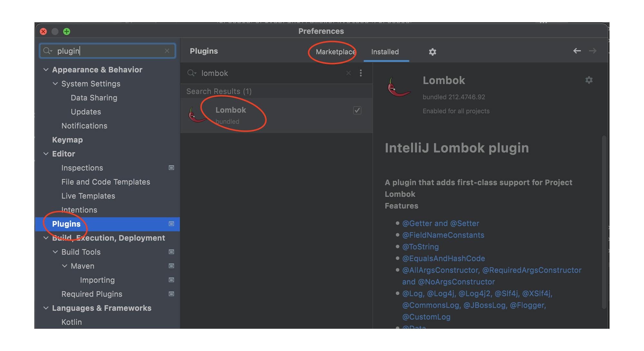
Task: Collapse the Appearance & Behavior section
Action: click(x=46, y=70)
